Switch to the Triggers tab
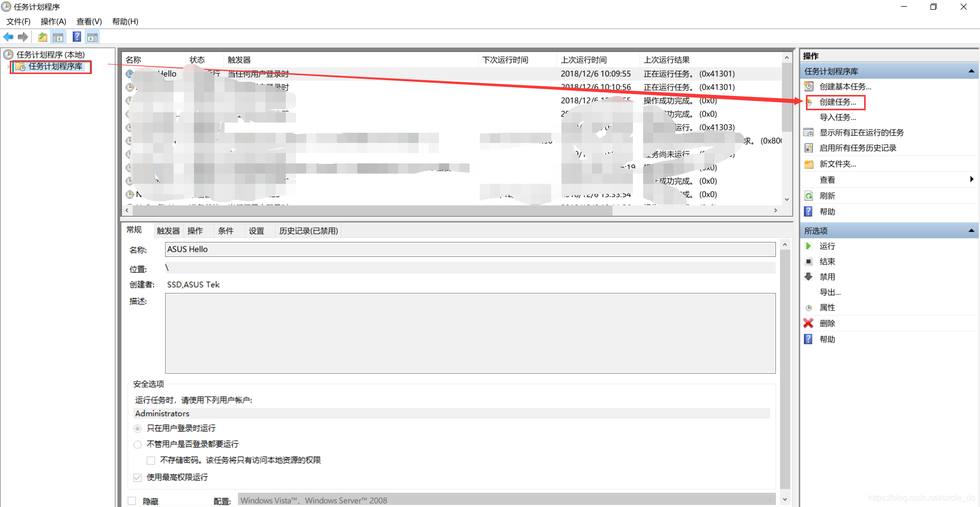 pos(168,231)
